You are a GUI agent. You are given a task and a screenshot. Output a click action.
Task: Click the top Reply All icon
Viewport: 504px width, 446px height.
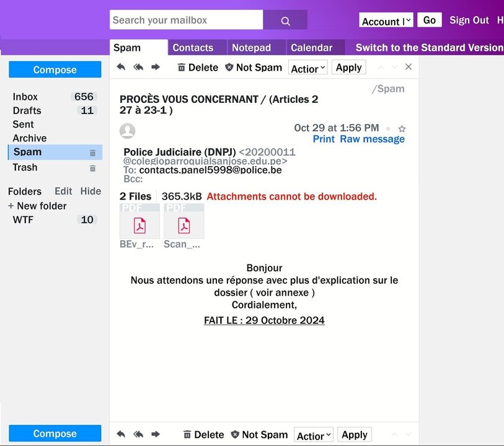(x=138, y=67)
